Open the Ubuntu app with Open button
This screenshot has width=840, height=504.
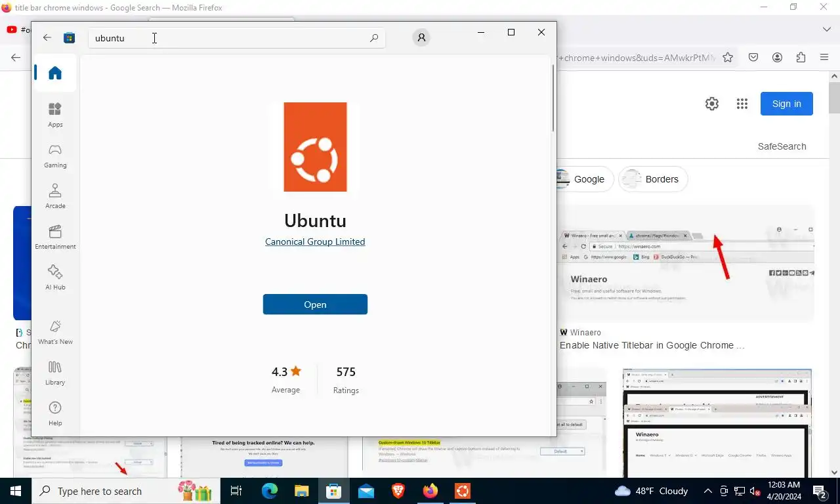tap(315, 304)
